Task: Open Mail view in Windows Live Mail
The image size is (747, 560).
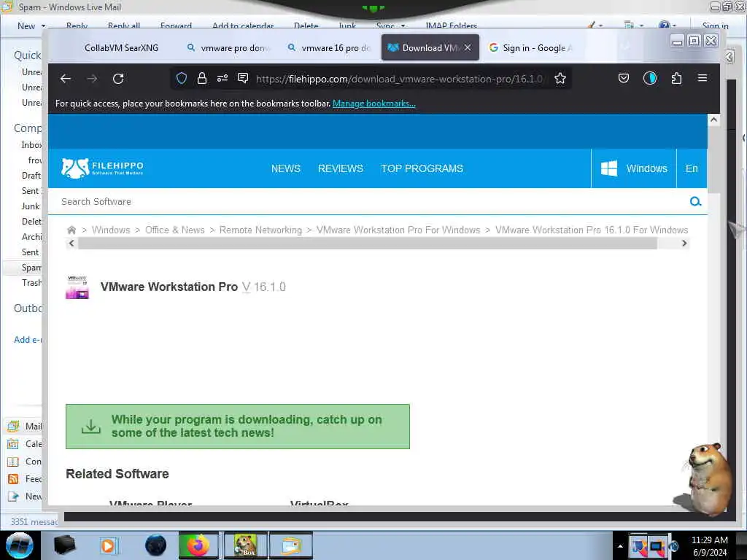Action: coord(25,426)
